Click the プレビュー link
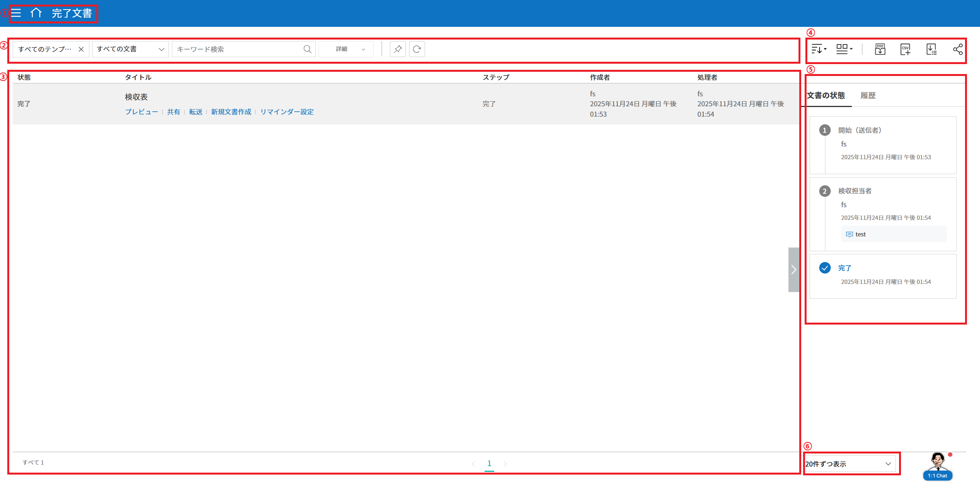Viewport: 980px width, 483px height. [x=141, y=112]
